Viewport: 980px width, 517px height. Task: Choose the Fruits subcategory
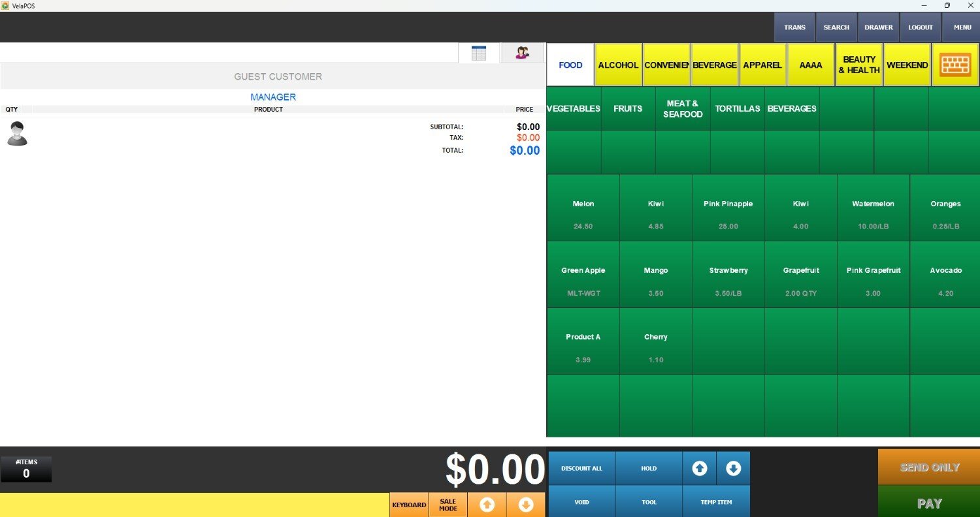click(628, 108)
